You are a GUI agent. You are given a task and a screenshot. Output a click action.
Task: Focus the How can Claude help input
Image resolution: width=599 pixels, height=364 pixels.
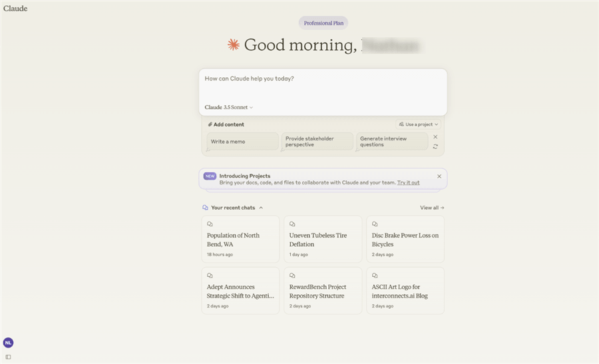[x=323, y=86]
